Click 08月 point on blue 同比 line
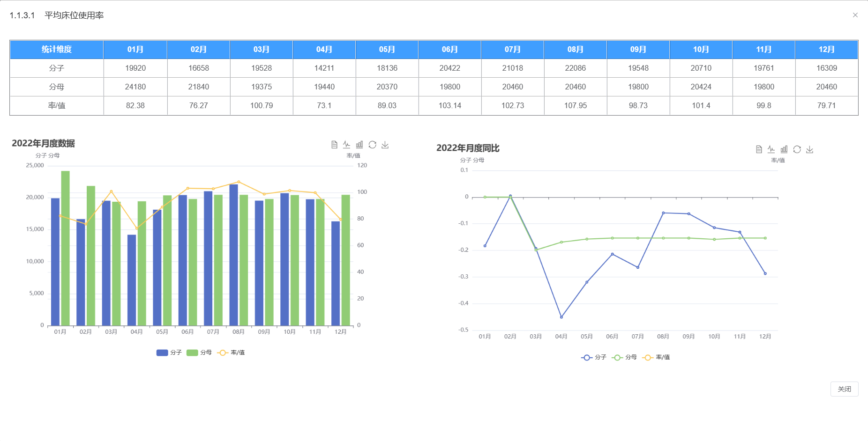Viewport: 868px width, 441px height. tap(663, 213)
